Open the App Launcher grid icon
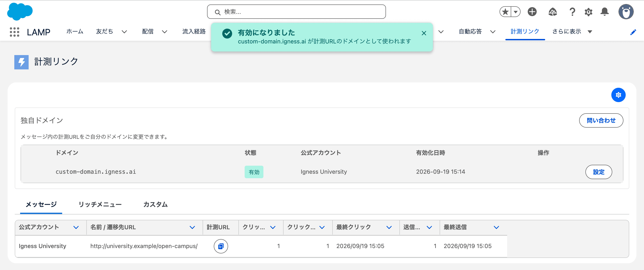 [x=15, y=32]
